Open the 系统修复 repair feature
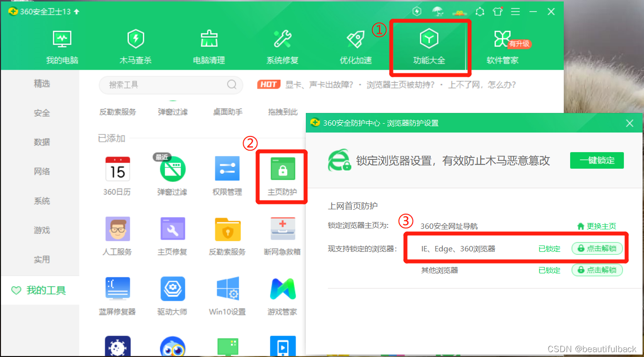 (x=282, y=46)
